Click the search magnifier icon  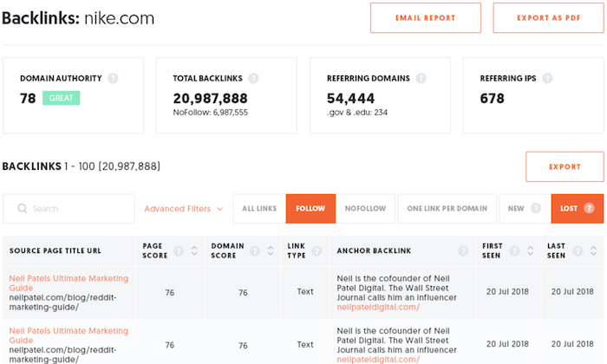tap(20, 209)
